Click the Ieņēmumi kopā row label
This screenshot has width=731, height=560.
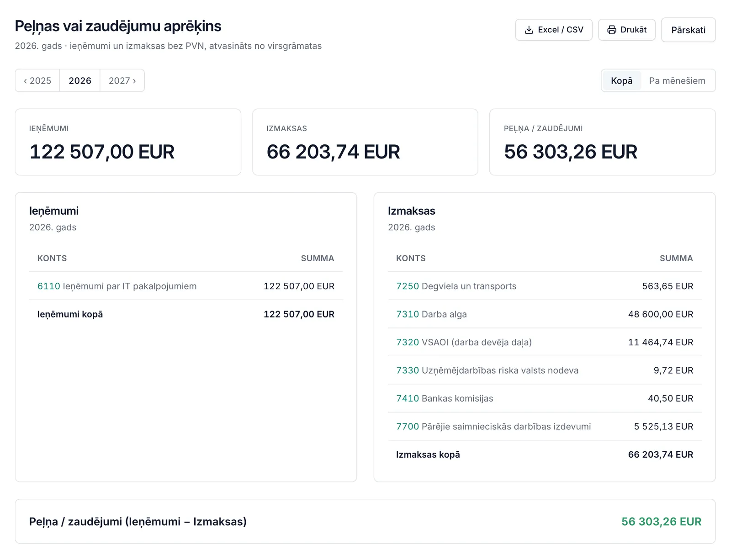(x=70, y=314)
